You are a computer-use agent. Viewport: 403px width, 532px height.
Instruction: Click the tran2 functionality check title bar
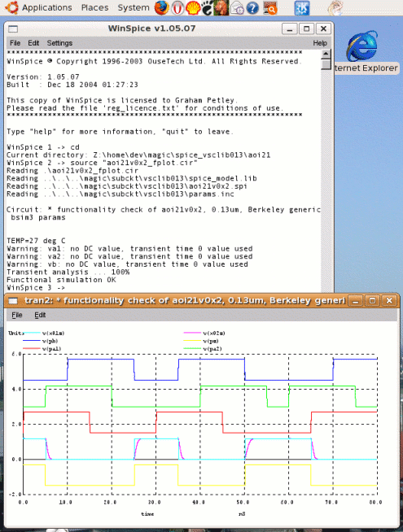tap(184, 301)
